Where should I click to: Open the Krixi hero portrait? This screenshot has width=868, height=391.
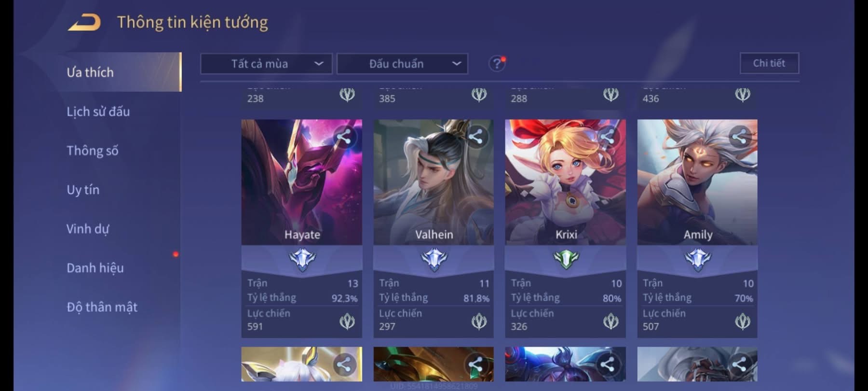(x=565, y=182)
